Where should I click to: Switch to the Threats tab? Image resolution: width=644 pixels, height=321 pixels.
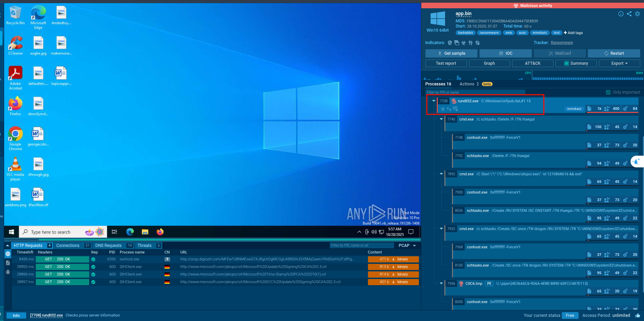coord(149,246)
